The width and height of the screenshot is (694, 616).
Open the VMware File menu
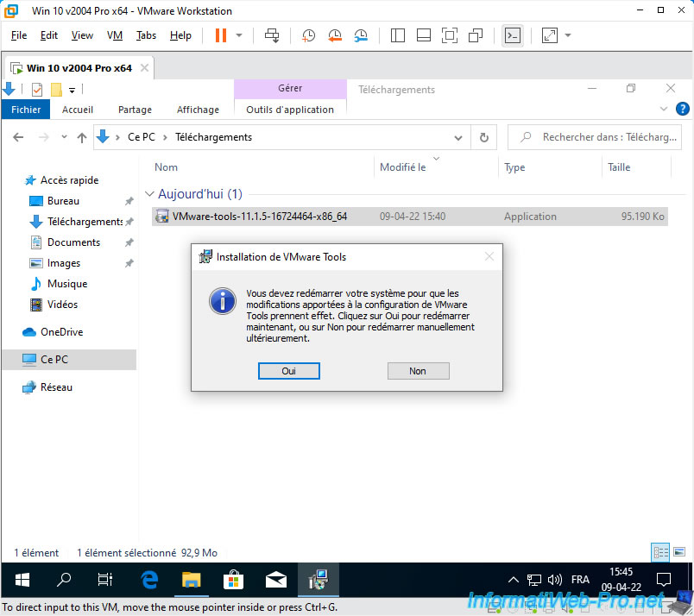[19, 35]
